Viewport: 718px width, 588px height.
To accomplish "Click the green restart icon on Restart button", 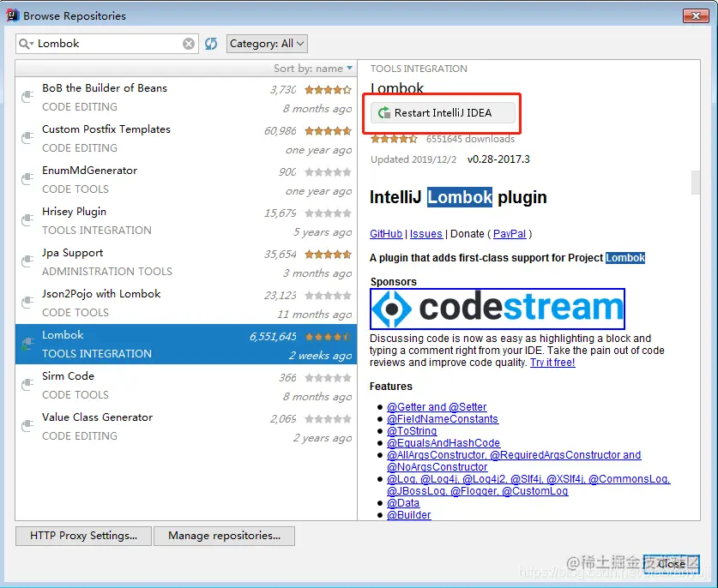I will pyautogui.click(x=384, y=112).
